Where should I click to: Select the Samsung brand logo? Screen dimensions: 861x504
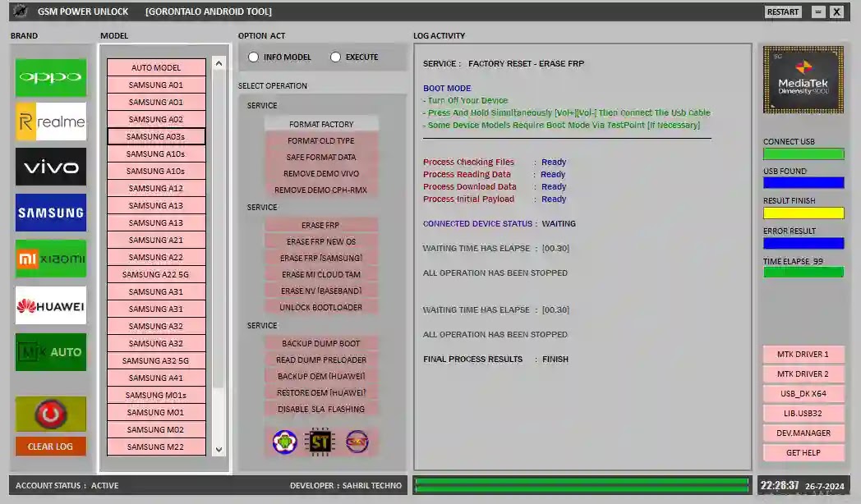pos(50,213)
